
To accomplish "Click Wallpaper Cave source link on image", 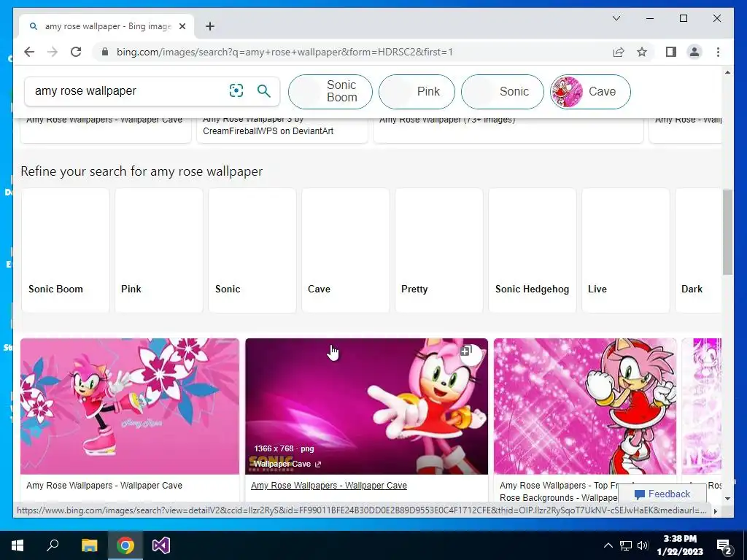I will [x=287, y=464].
